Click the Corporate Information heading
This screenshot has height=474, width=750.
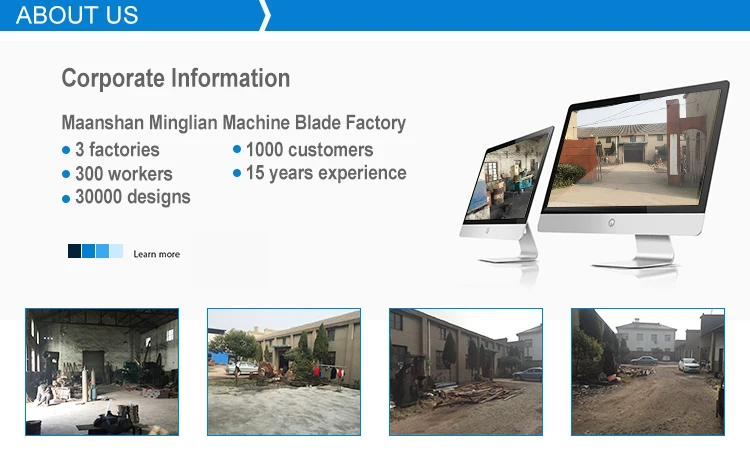(x=176, y=78)
